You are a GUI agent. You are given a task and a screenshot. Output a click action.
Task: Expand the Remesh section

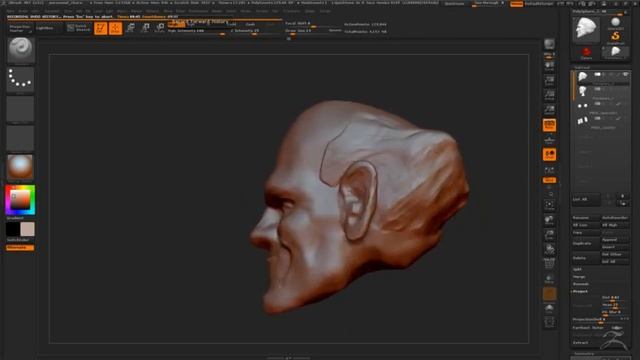point(581,284)
